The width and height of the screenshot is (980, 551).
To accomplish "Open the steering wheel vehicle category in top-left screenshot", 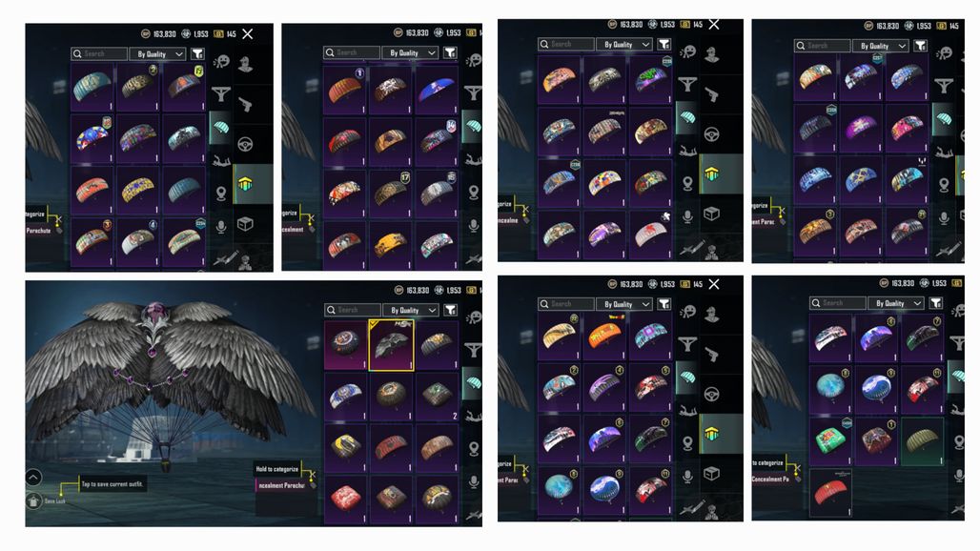I will pos(245,144).
